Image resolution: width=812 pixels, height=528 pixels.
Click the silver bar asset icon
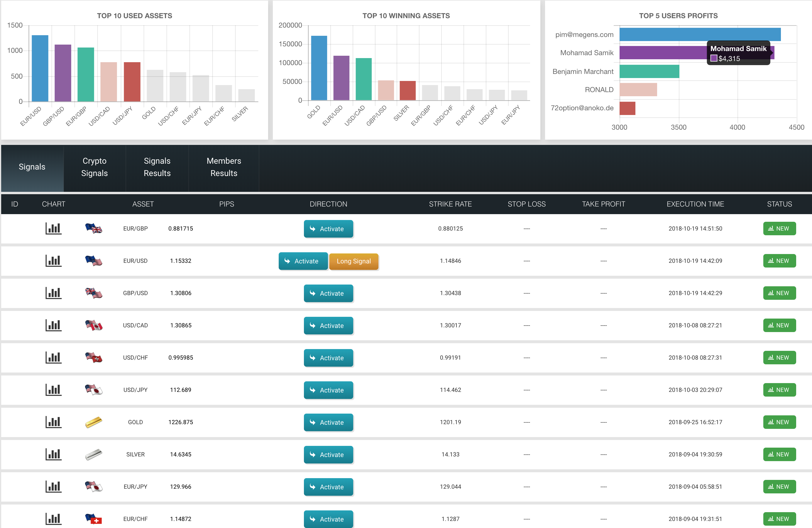pos(94,454)
